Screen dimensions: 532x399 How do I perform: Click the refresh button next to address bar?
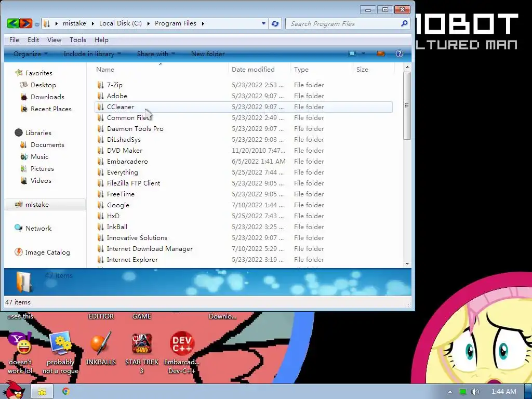coord(275,24)
